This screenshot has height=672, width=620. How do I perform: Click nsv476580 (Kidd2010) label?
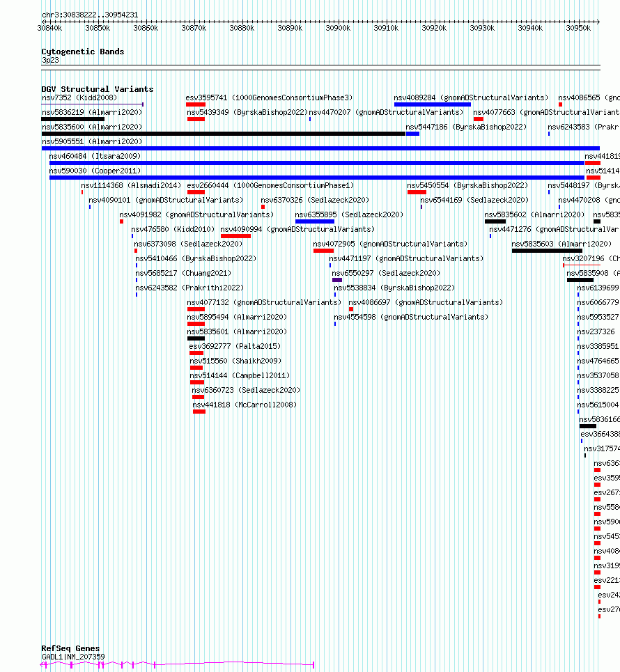click(x=173, y=229)
